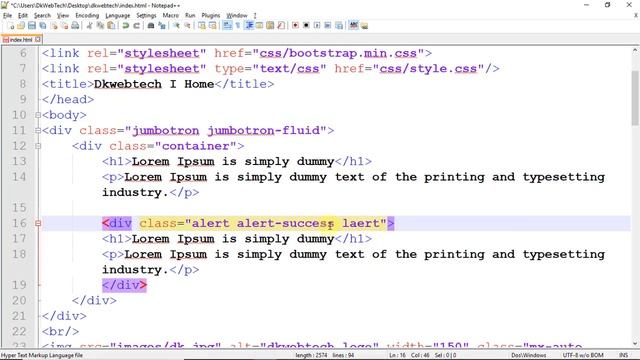Toggle synchronize vertical scrolling
This screenshot has width=640, height=360.
(x=202, y=26)
